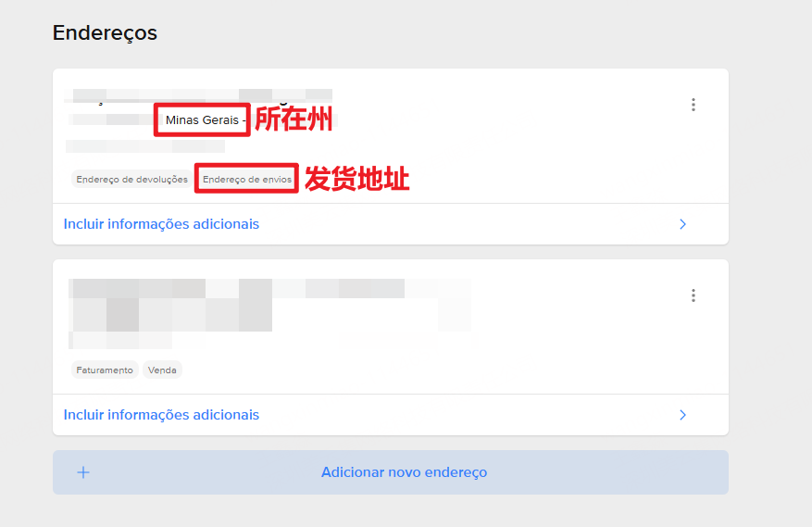Click 'Incluir informações adicionais' under Faturamento address
The width and height of the screenshot is (812, 527).
(161, 415)
